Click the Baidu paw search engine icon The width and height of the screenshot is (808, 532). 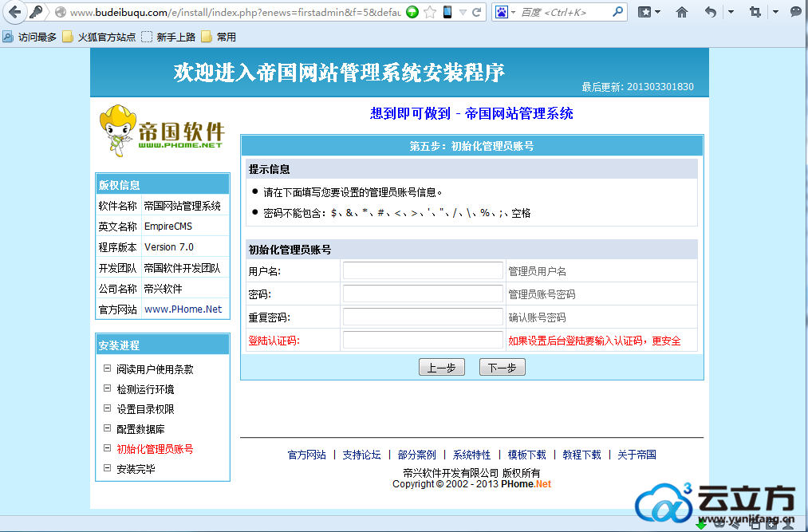[x=502, y=13]
